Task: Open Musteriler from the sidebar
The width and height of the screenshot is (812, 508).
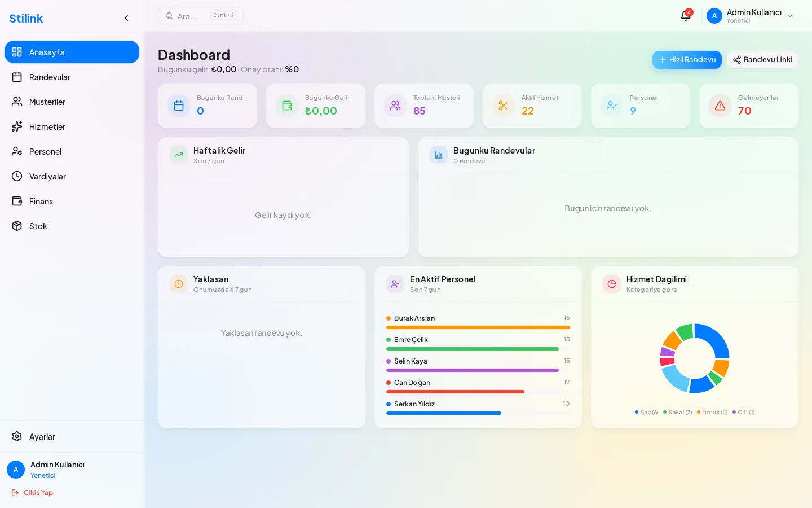Action: coord(72,102)
